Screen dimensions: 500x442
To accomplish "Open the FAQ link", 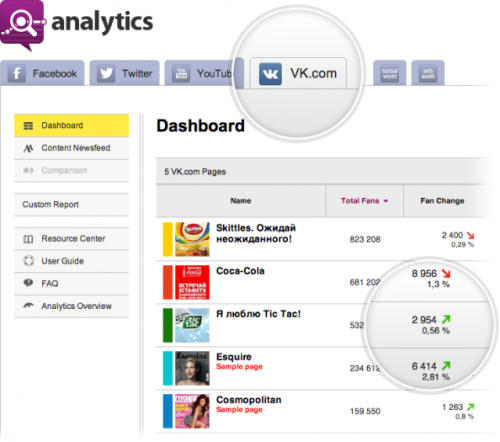I will point(71,283).
